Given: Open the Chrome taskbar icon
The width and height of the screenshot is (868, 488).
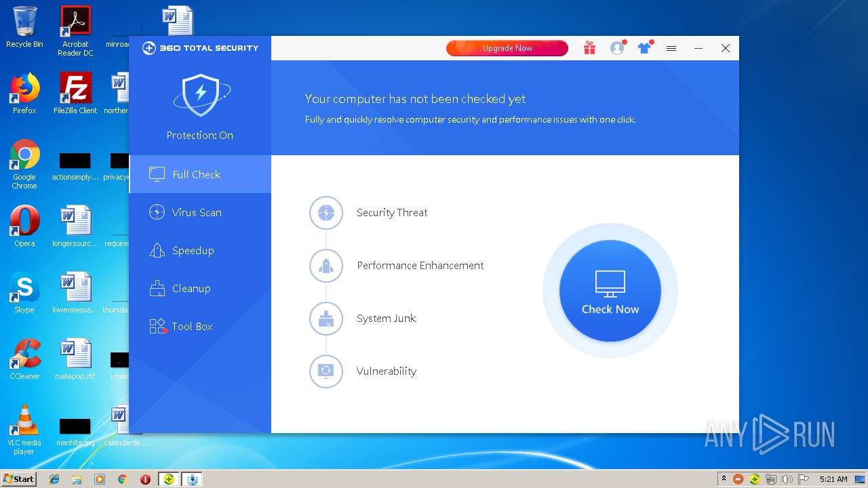Looking at the screenshot, I should tap(123, 479).
